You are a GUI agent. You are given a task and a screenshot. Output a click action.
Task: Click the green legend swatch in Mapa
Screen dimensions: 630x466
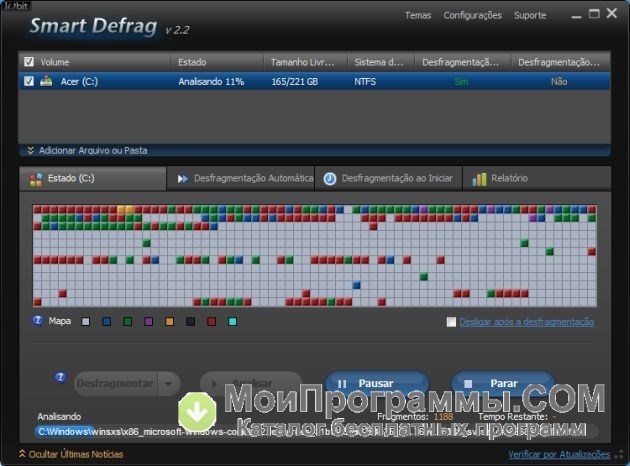(127, 321)
